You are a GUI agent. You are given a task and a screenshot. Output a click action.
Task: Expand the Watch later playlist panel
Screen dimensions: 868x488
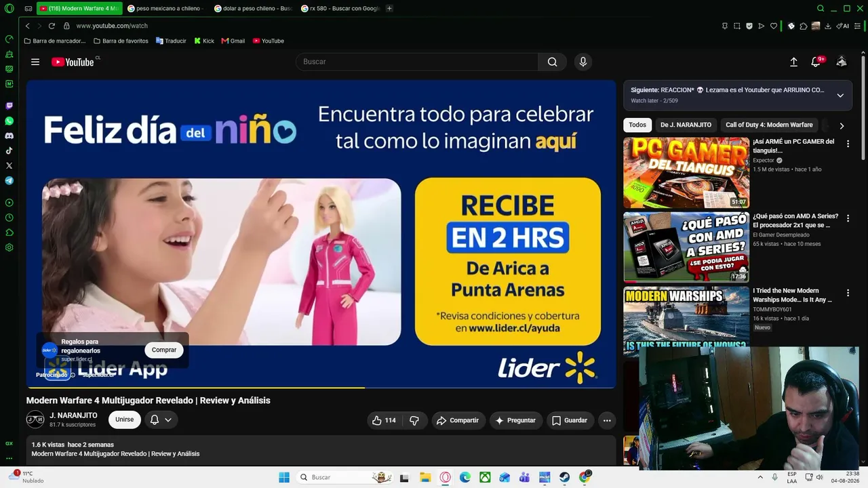click(x=840, y=96)
